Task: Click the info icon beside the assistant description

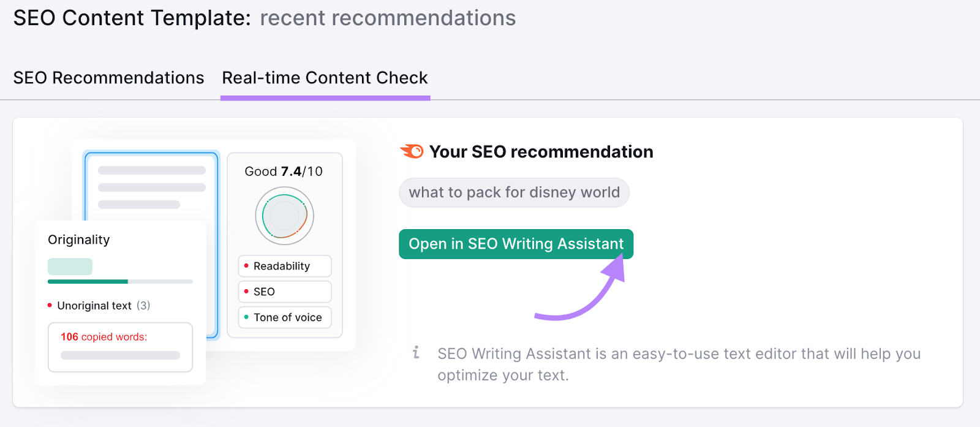Action: click(417, 353)
